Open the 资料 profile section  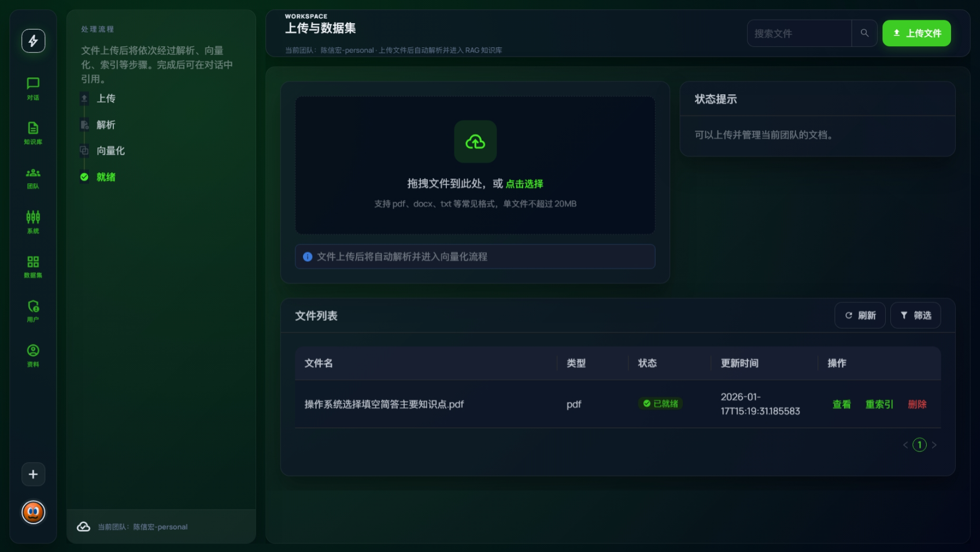tap(33, 354)
